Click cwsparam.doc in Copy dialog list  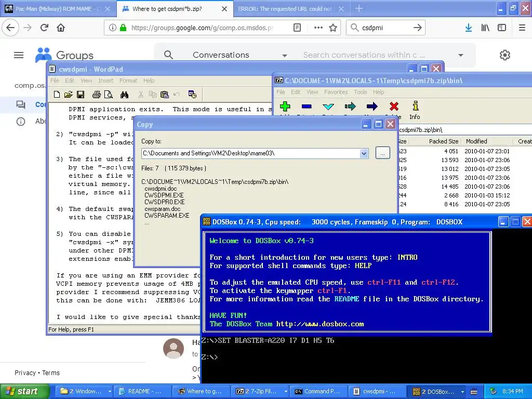[x=162, y=209]
